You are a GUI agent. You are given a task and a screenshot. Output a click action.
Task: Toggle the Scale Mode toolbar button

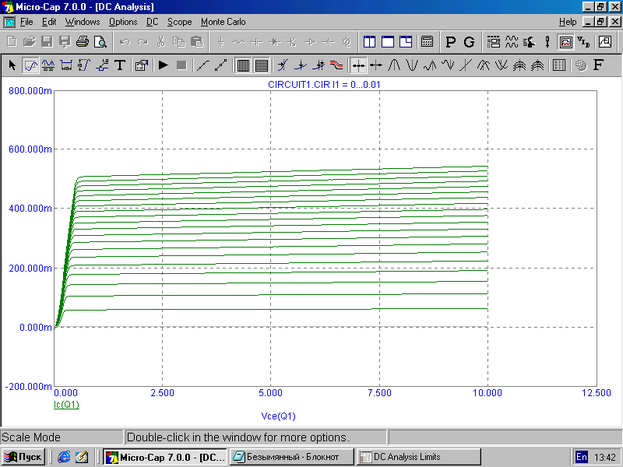click(30, 65)
